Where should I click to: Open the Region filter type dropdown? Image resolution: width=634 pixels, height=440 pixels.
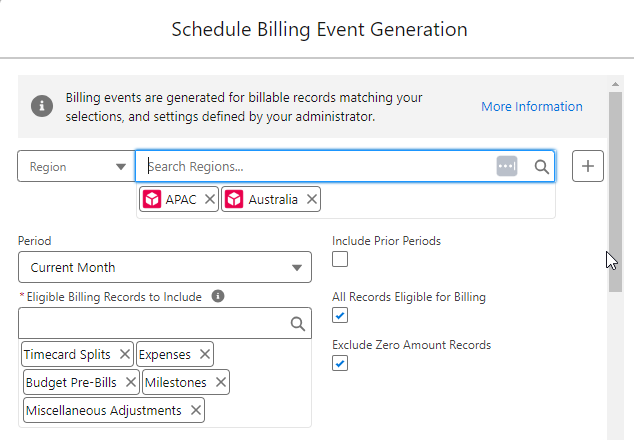pos(76,167)
